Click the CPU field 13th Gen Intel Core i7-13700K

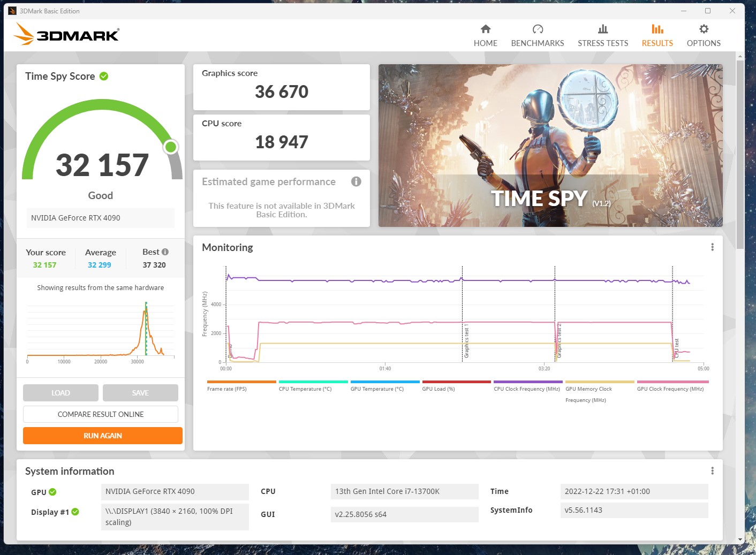pos(405,491)
